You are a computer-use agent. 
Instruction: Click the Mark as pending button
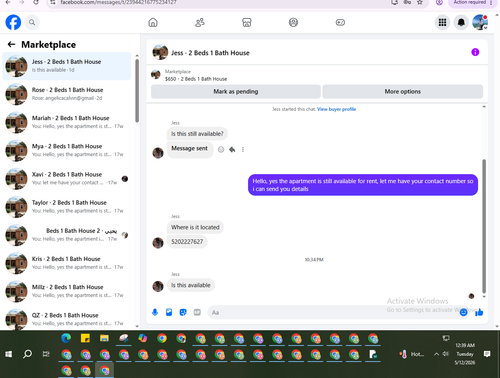236,91
